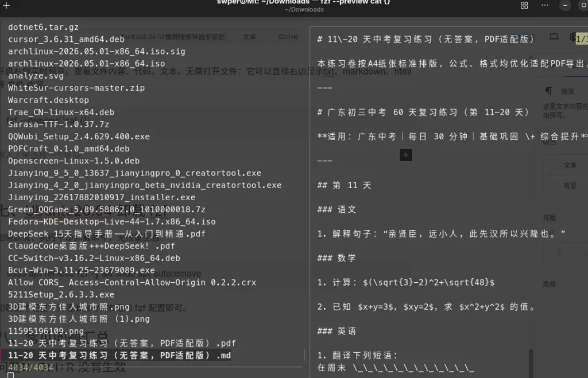The width and height of the screenshot is (588, 378).
Task: Select archlinux-2026.05.01-x86_64.iso.sig file
Action: [x=96, y=51]
